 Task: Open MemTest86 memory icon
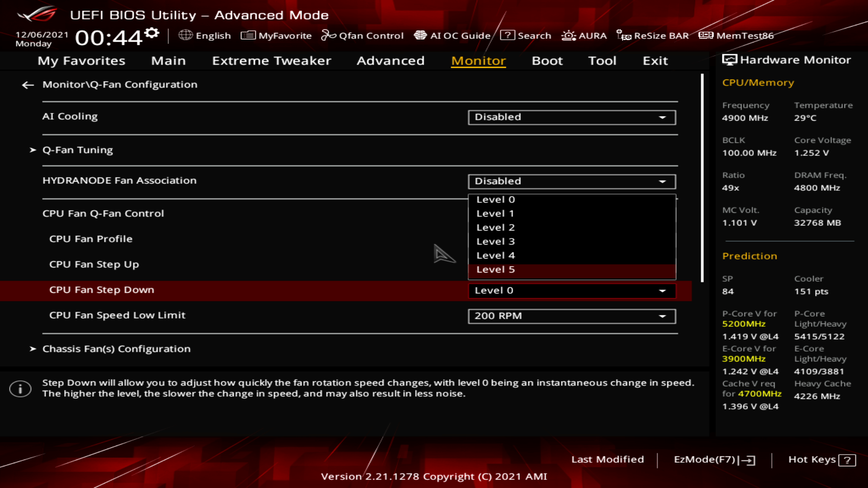click(x=706, y=35)
